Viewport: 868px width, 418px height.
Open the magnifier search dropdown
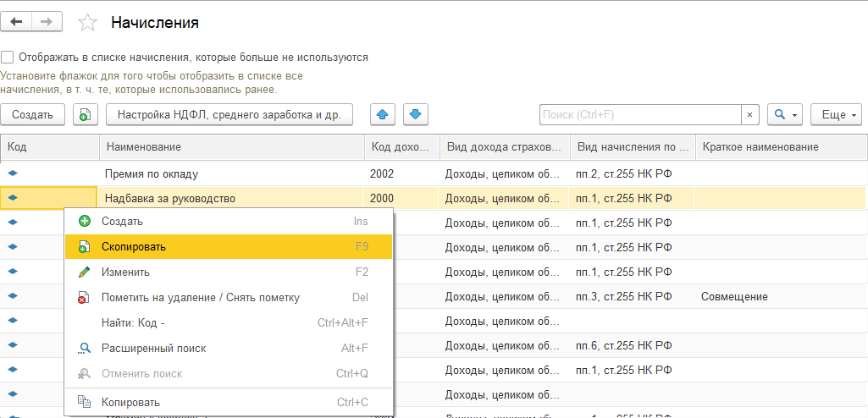click(x=784, y=114)
